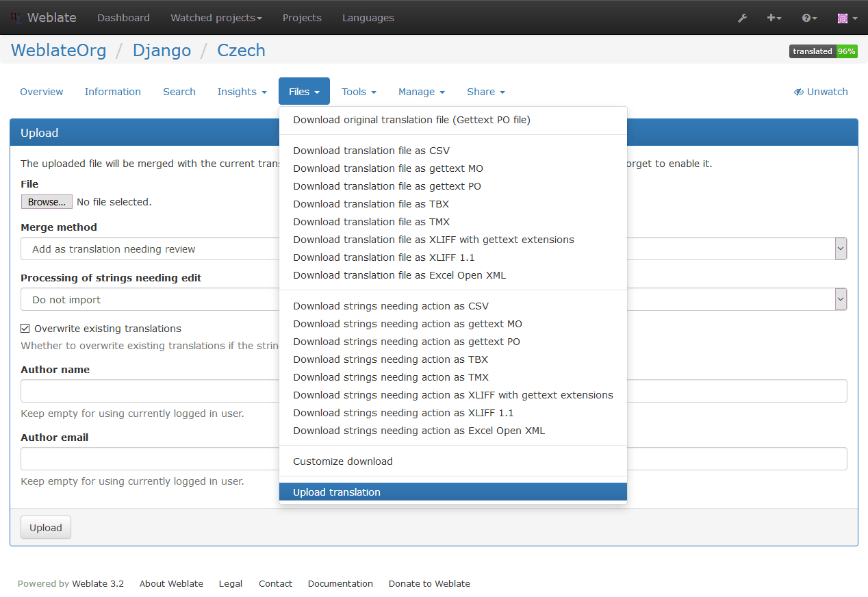The width and height of the screenshot is (868, 597).
Task: Download translation as XLIFF with gettext extensions
Action: [x=453, y=240]
